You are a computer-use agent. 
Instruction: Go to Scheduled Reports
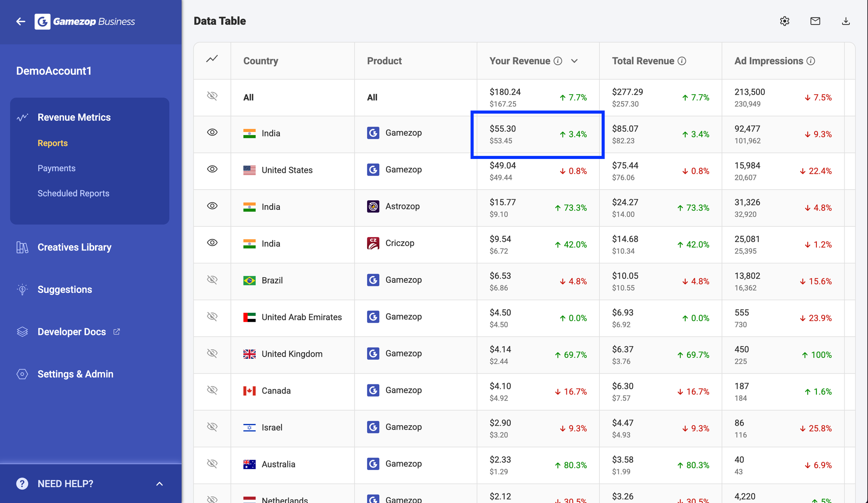click(x=73, y=194)
